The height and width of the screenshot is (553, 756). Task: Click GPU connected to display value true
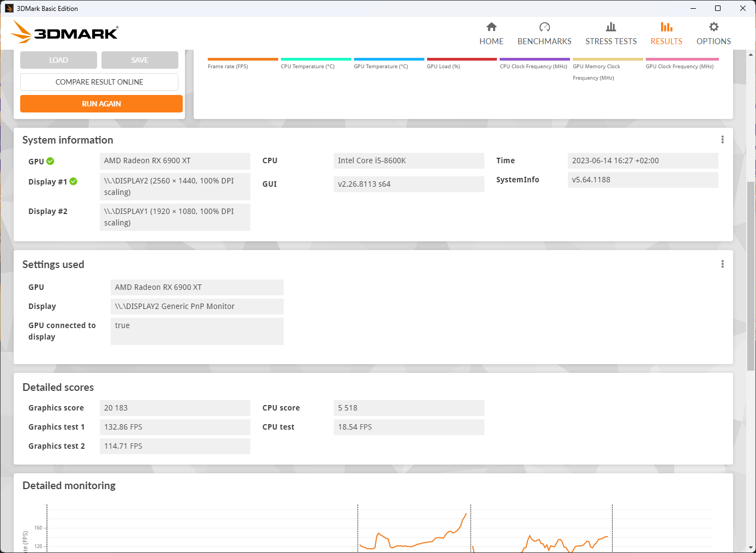tap(197, 331)
